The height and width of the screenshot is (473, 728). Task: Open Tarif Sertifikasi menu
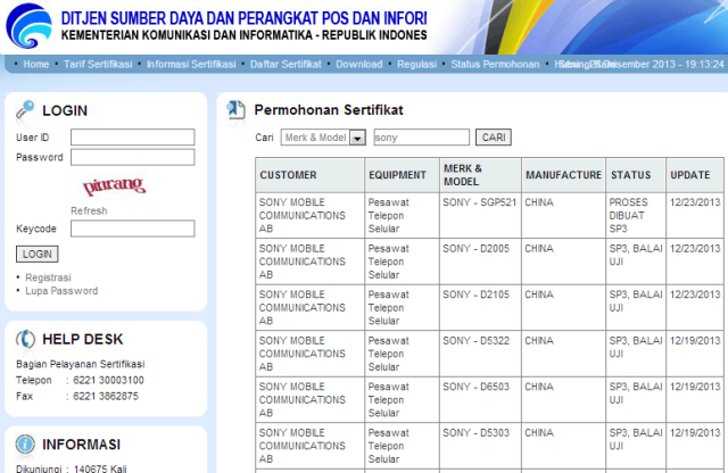pyautogui.click(x=98, y=64)
